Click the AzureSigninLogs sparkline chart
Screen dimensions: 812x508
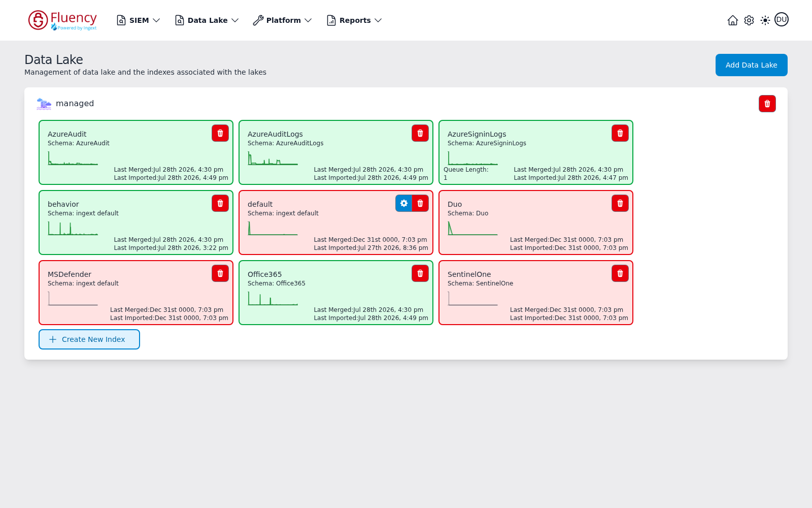tap(473, 158)
